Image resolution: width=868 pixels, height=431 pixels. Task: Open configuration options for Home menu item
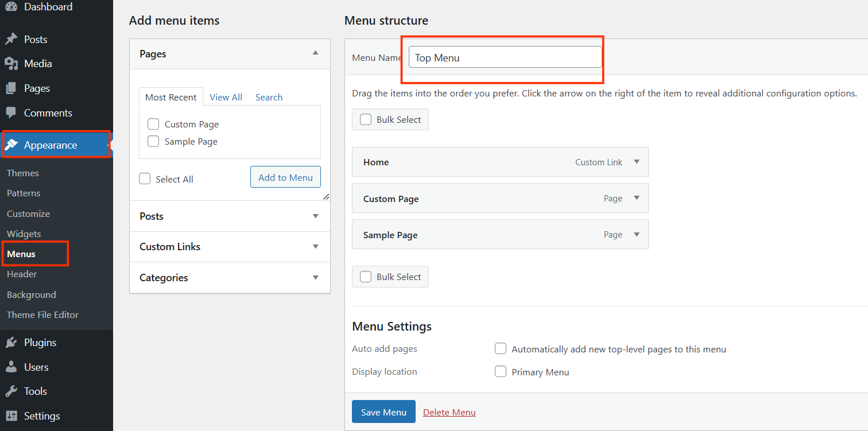click(x=637, y=162)
